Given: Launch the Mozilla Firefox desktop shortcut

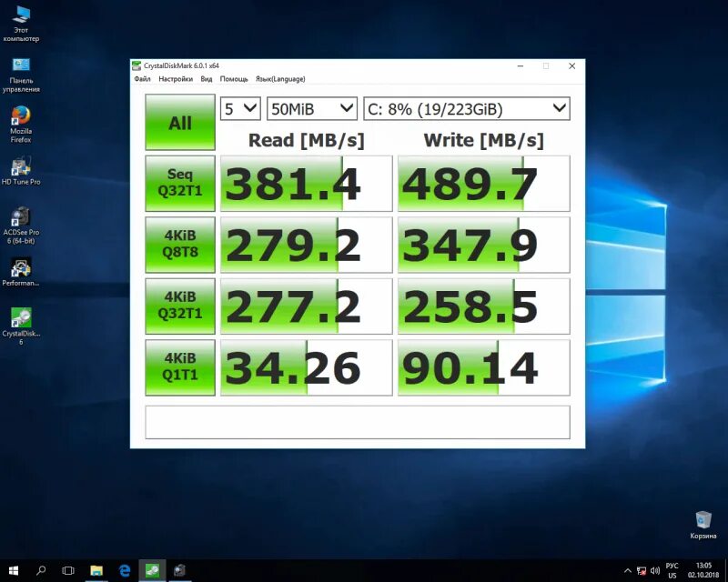Looking at the screenshot, I should click(21, 125).
